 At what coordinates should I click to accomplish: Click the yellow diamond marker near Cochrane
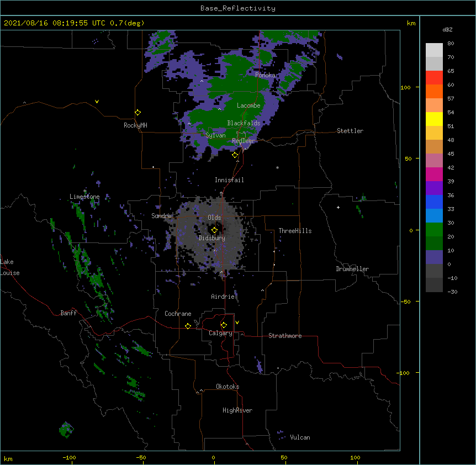point(188,326)
